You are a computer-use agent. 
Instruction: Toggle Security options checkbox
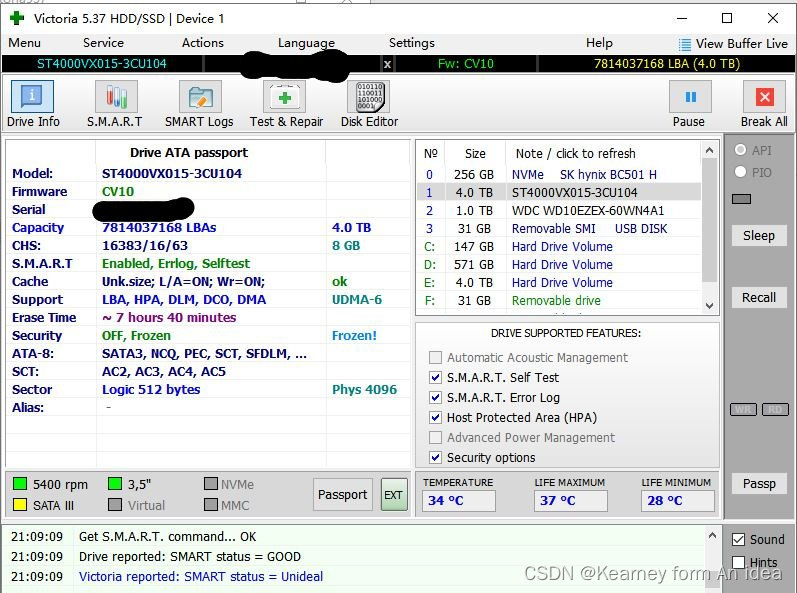[435, 457]
